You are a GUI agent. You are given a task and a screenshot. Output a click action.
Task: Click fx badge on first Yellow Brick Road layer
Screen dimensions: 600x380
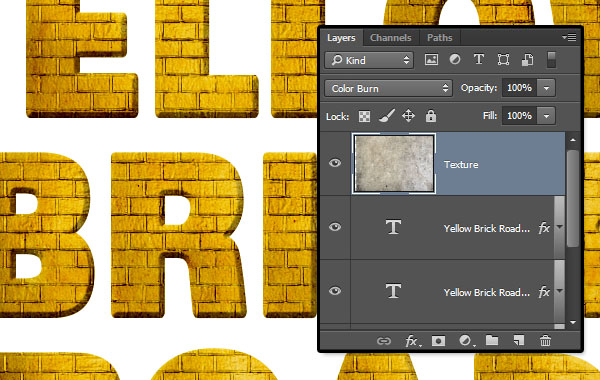pos(544,228)
